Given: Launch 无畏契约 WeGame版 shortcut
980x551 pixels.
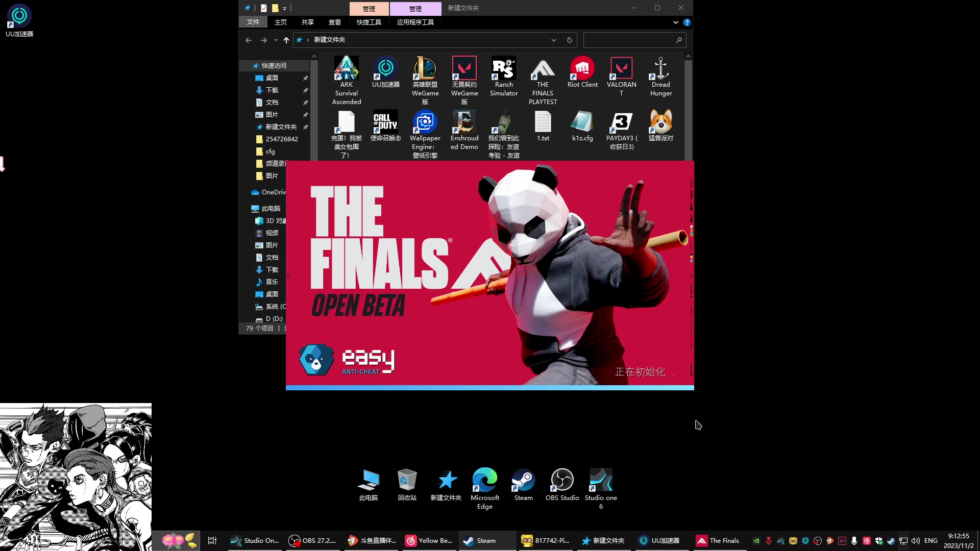Looking at the screenshot, I should (x=464, y=80).
